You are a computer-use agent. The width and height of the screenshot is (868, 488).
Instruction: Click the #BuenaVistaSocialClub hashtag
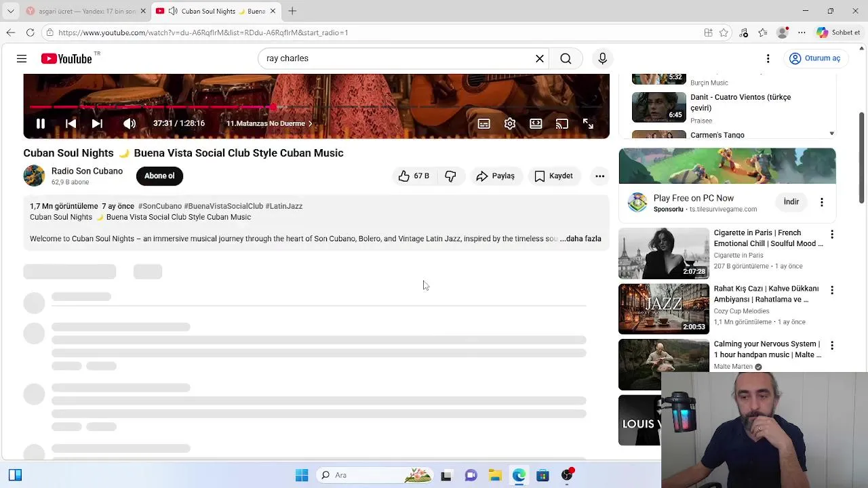tap(224, 206)
